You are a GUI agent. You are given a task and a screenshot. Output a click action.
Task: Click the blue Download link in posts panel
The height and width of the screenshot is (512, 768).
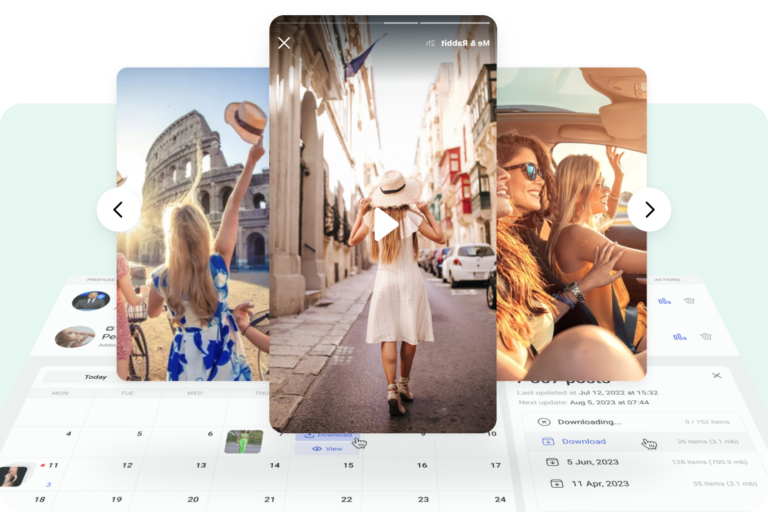click(583, 441)
